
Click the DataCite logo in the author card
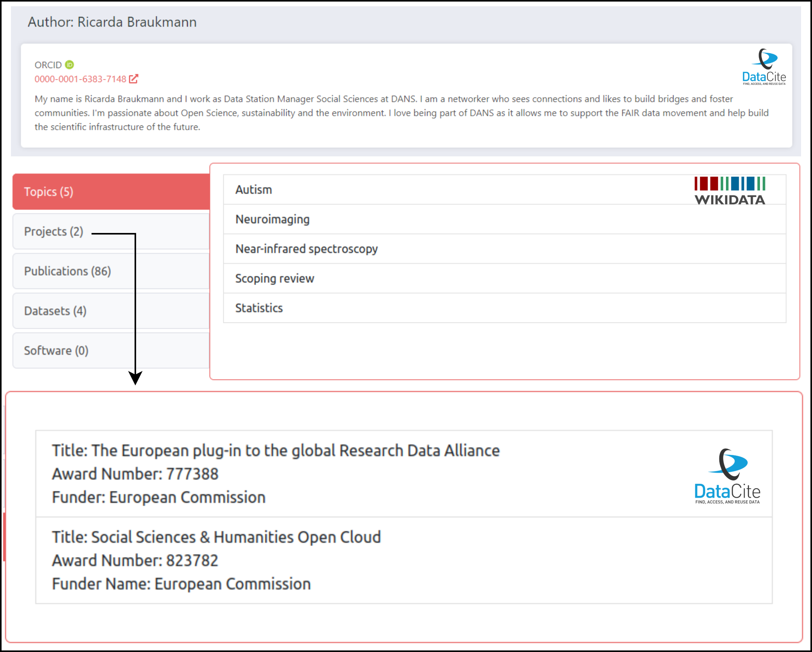(x=764, y=67)
